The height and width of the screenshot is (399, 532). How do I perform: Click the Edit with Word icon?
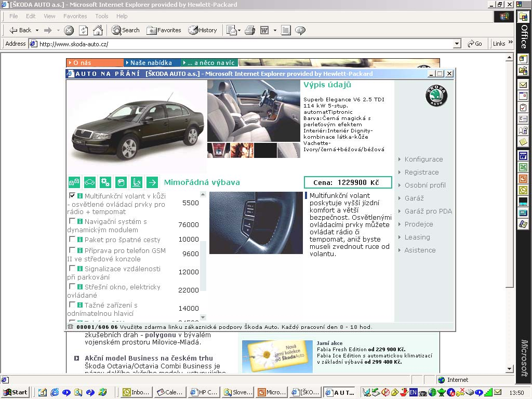tap(264, 31)
